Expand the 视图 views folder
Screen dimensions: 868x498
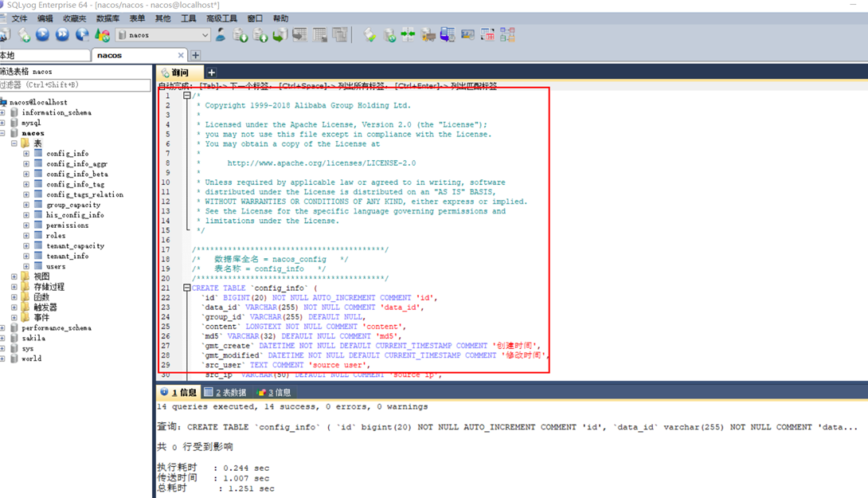point(14,276)
